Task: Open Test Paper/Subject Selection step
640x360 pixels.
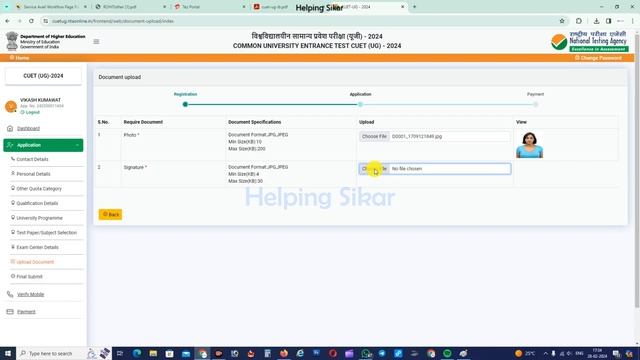Action: (x=46, y=233)
